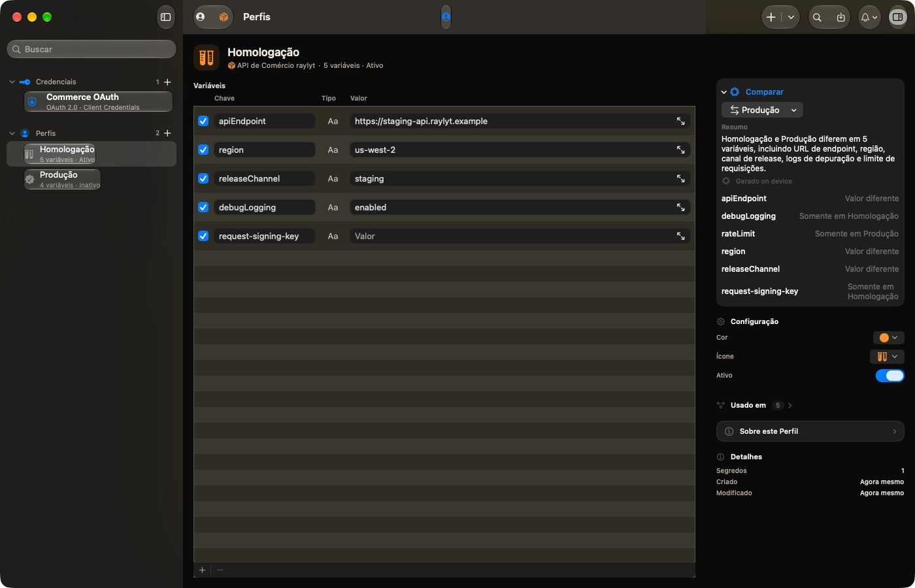The width and height of the screenshot is (915, 588).
Task: Click the rateLimit comparison row
Action: (x=810, y=234)
